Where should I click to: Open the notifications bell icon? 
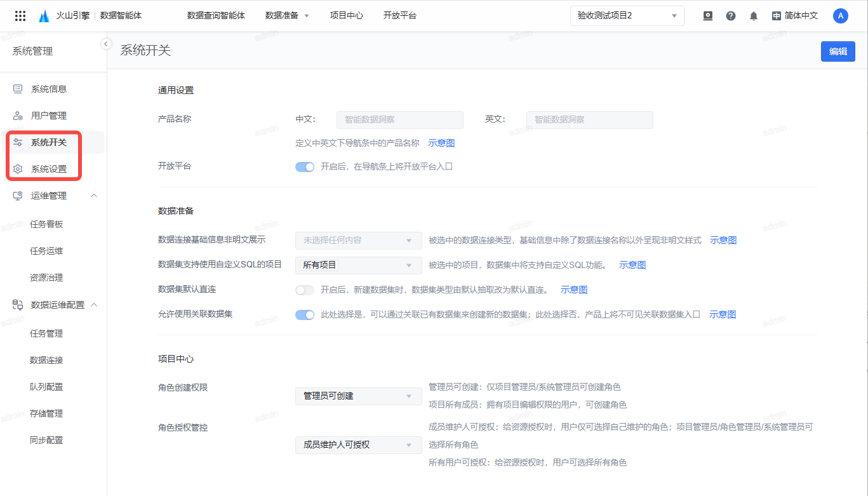[754, 16]
